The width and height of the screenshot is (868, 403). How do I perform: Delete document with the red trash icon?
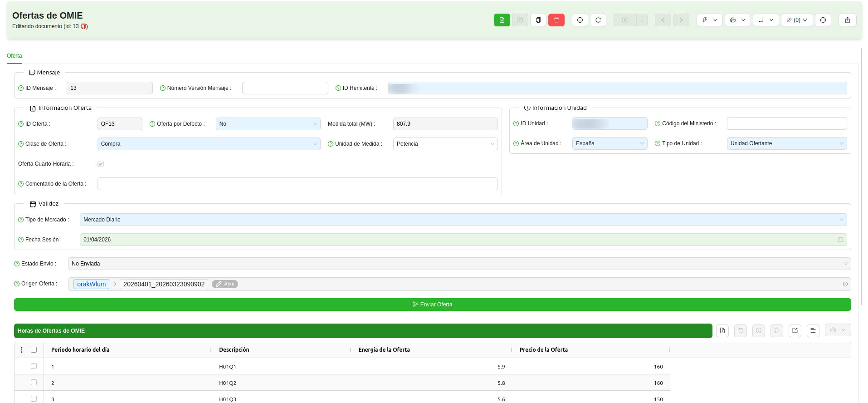tap(556, 20)
